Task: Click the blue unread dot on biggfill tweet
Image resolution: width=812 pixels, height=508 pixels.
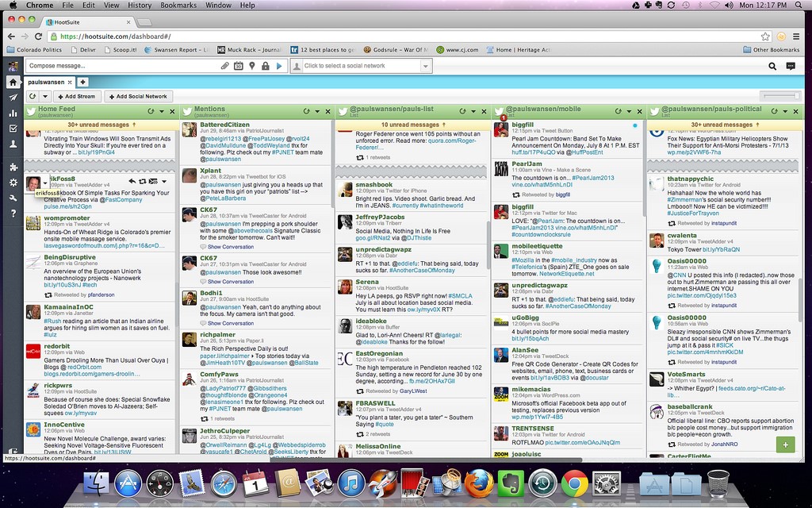Action: click(x=635, y=125)
